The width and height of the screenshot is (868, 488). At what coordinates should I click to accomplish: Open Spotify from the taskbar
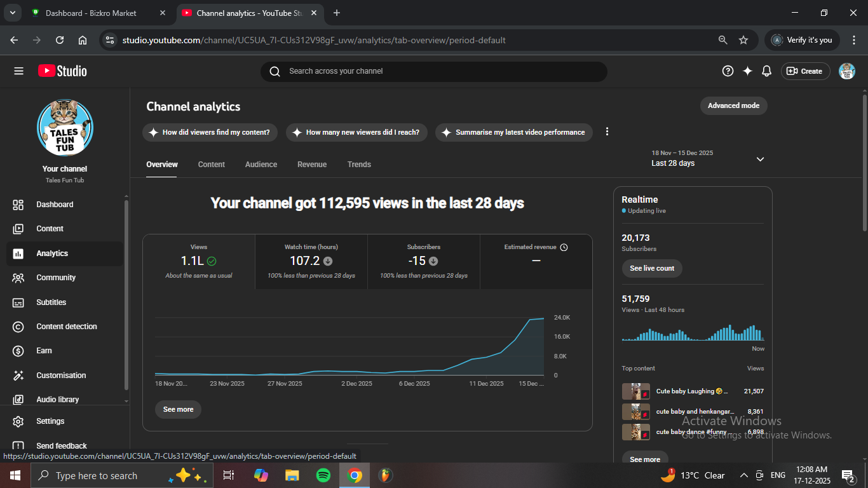[x=323, y=475]
